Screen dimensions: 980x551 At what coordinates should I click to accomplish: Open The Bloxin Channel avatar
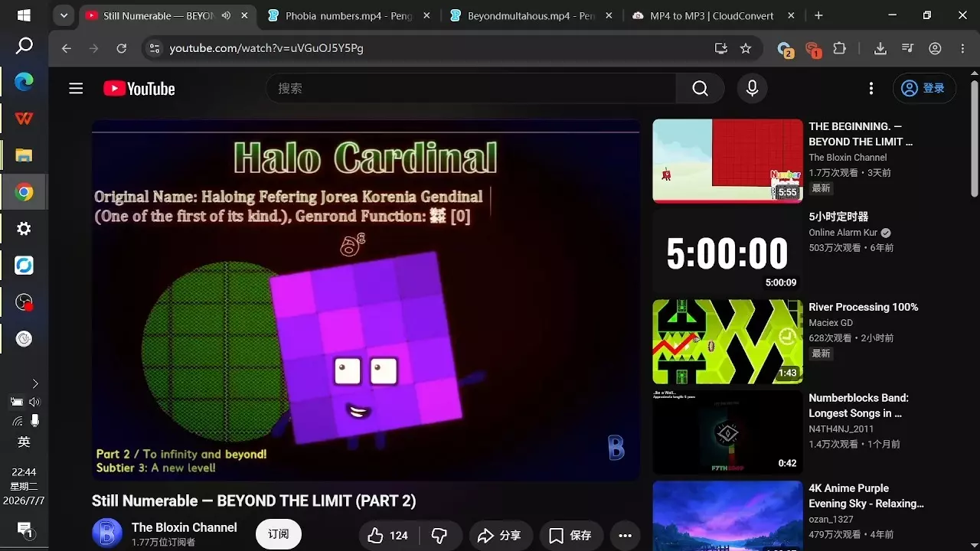(107, 533)
